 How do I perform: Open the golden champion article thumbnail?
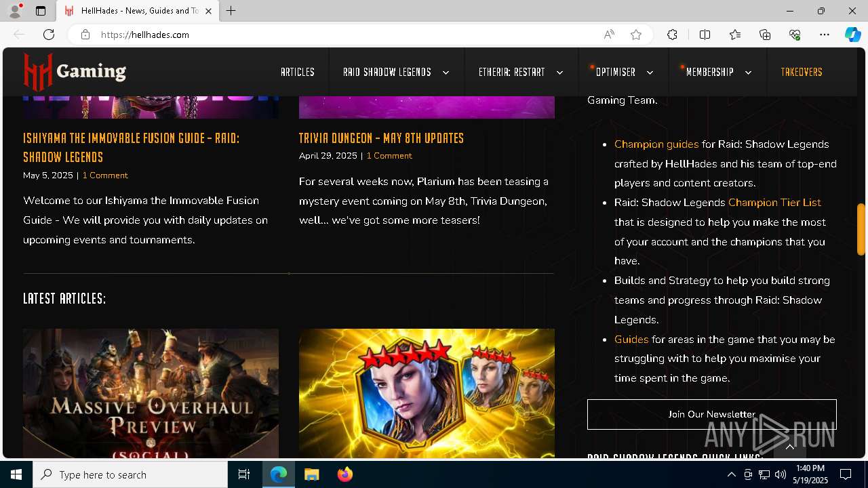coord(427,394)
